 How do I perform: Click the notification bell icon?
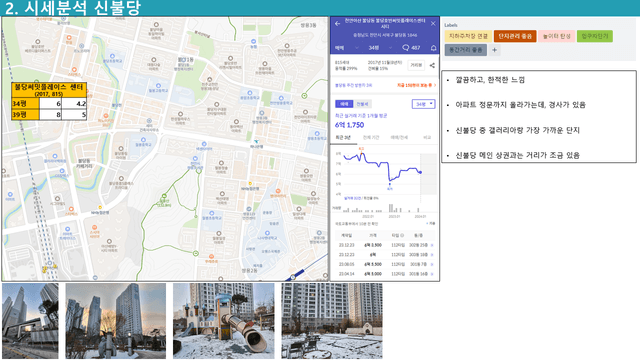[433, 48]
